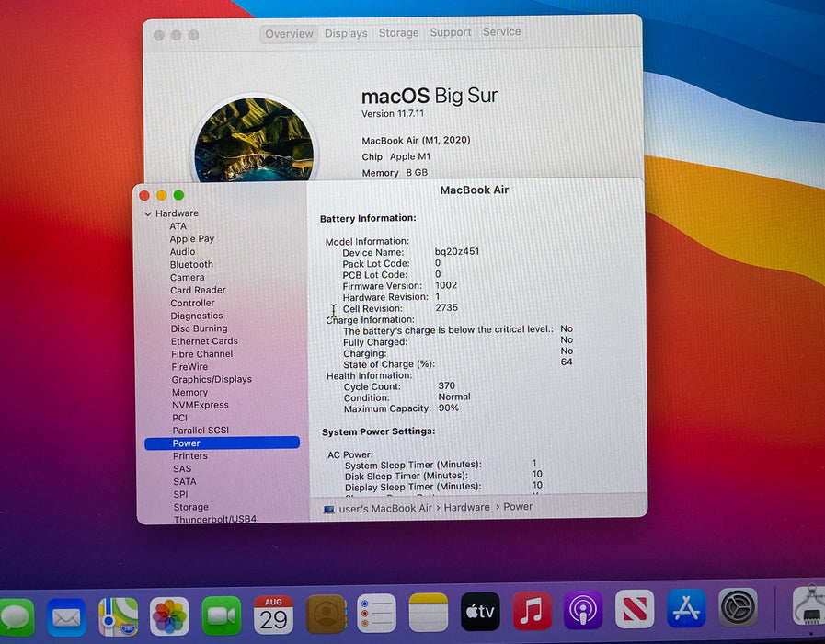Select Audio in the Hardware list
Image resolution: width=825 pixels, height=644 pixels.
[182, 251]
